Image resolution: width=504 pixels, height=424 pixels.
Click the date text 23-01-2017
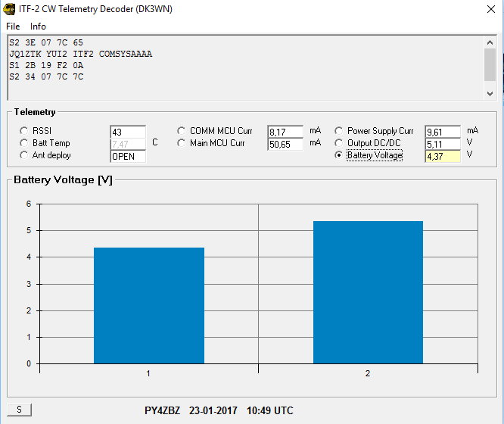[x=213, y=410]
